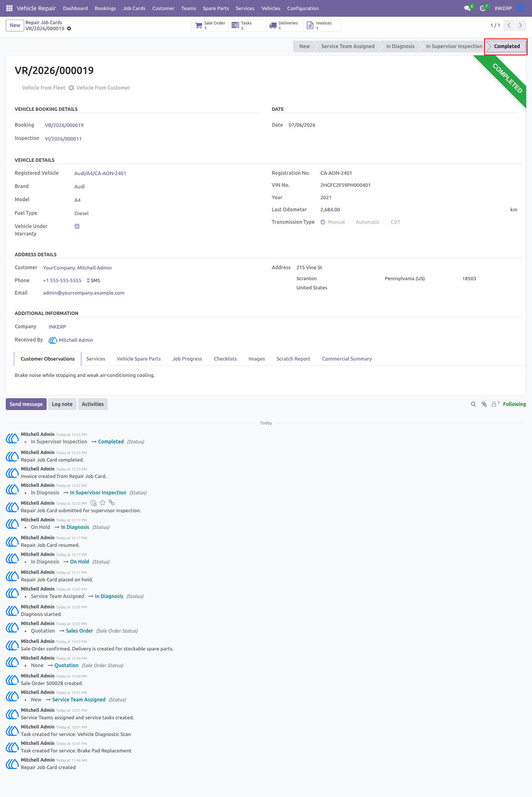The width and height of the screenshot is (532, 797).
Task: Click the paperclip attachments icon
Action: [484, 404]
